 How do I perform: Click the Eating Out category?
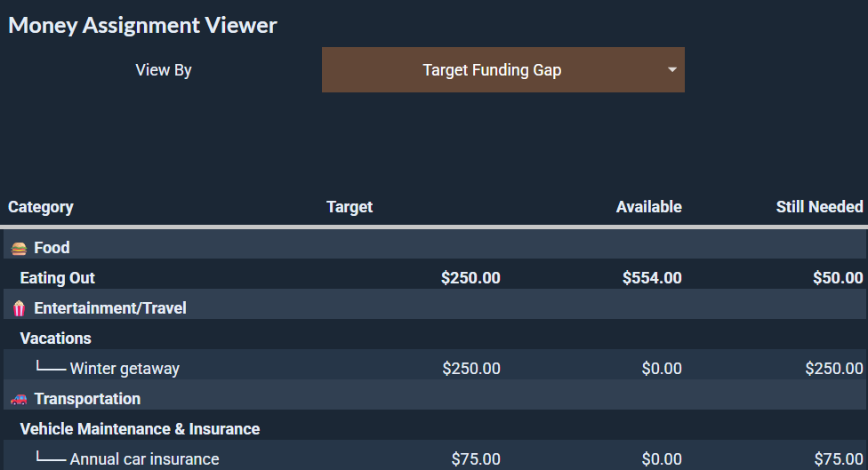tap(58, 277)
